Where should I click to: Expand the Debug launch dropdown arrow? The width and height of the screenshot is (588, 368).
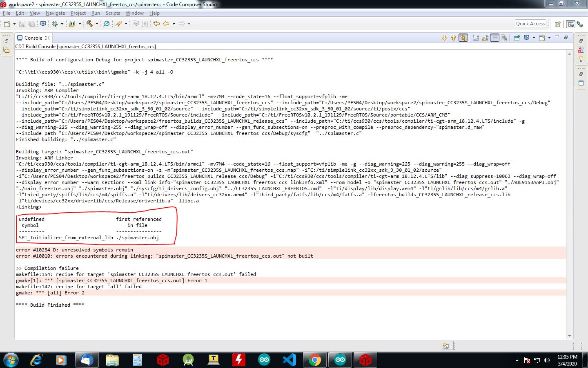(x=62, y=24)
